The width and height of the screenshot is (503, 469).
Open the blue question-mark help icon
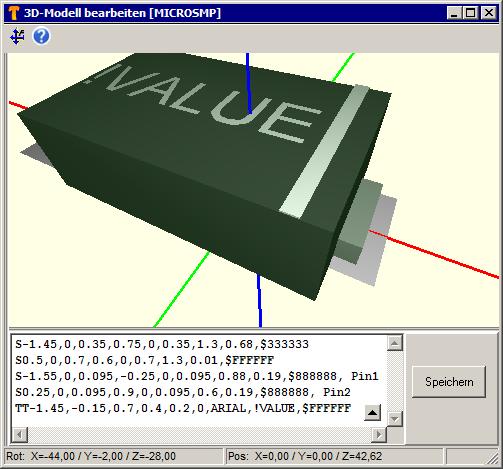point(41,36)
